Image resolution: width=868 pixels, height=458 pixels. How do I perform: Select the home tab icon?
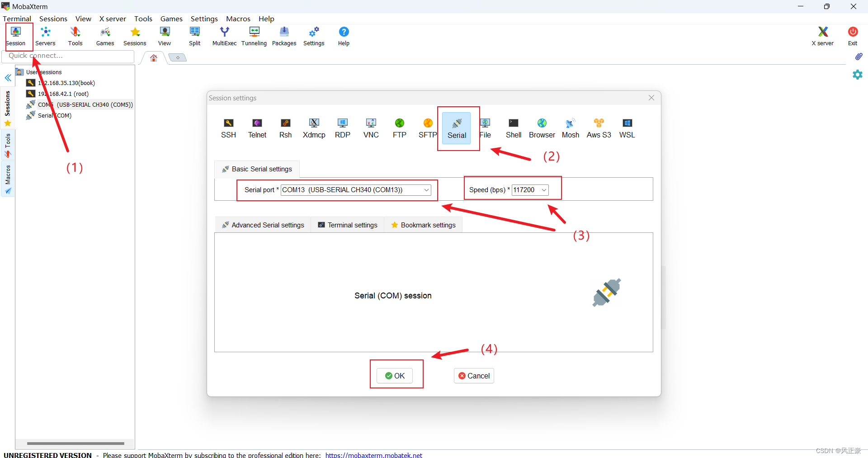[154, 58]
